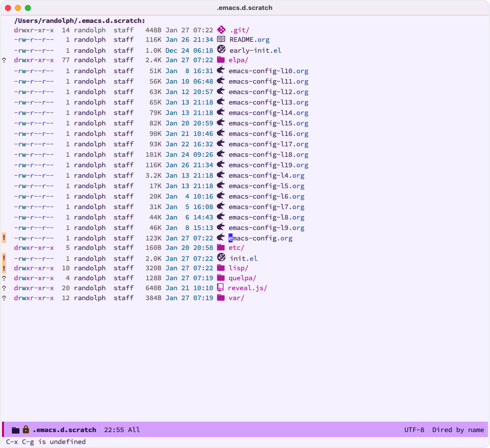Open emacs-config-l9.org
Screen dimensions: 490x448
(x=266, y=228)
